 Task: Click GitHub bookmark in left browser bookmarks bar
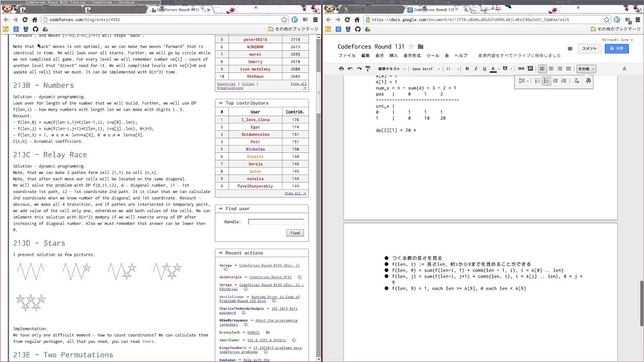35,29
